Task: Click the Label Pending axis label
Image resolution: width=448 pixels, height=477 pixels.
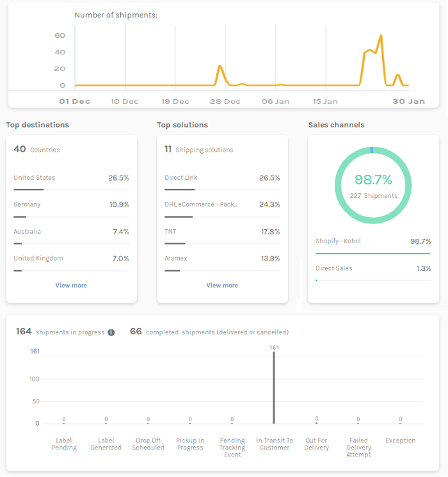Action: click(x=64, y=444)
